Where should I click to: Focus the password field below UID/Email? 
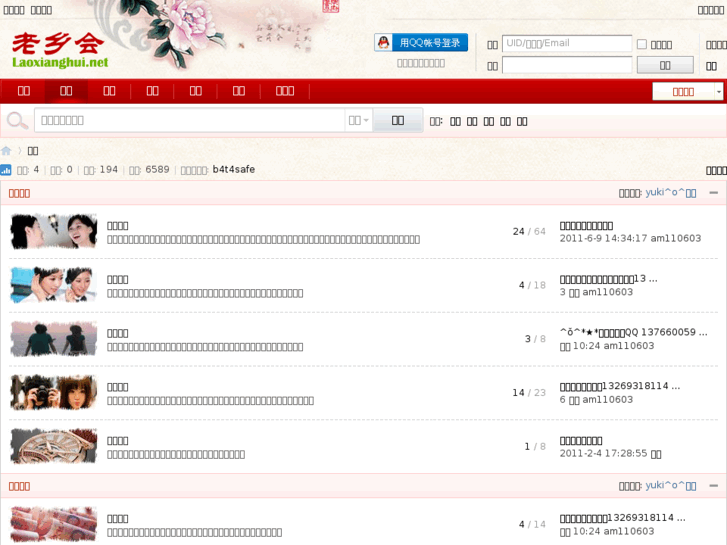(x=567, y=65)
